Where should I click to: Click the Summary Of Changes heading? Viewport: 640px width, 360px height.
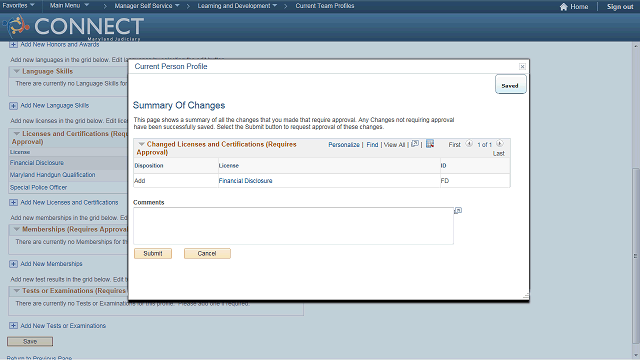point(179,105)
